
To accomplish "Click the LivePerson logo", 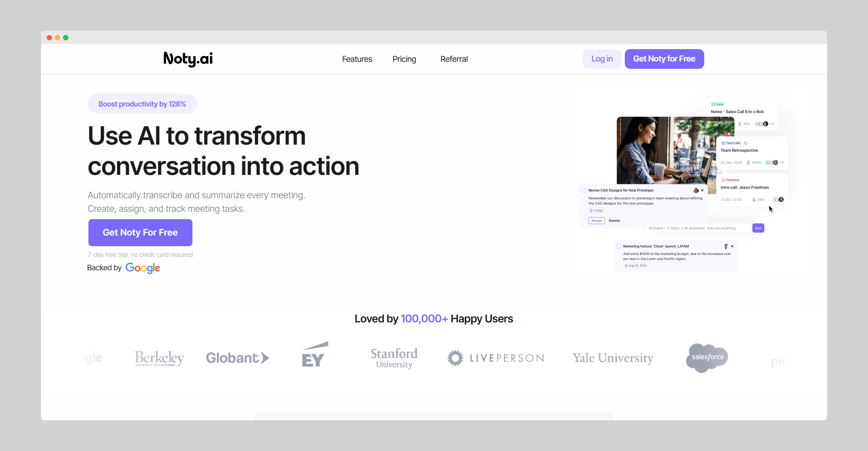I will click(495, 358).
